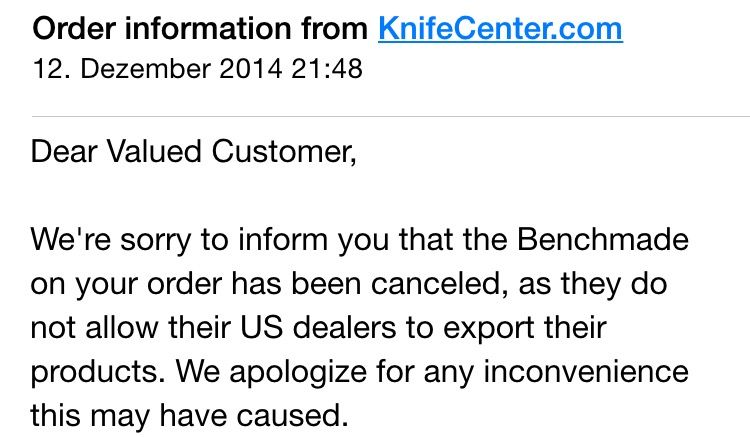
Task: Click the word 'Dezember' in the date
Action: [x=145, y=68]
